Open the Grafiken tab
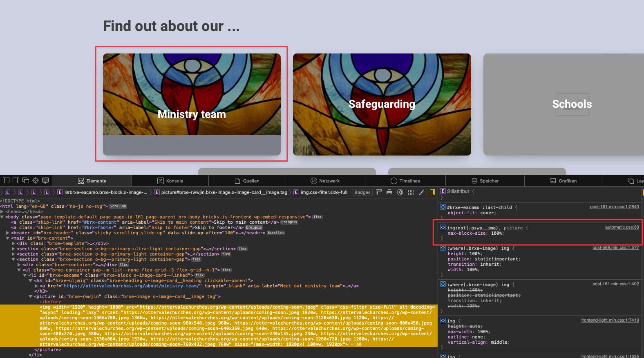The image size is (644, 358). point(563,181)
